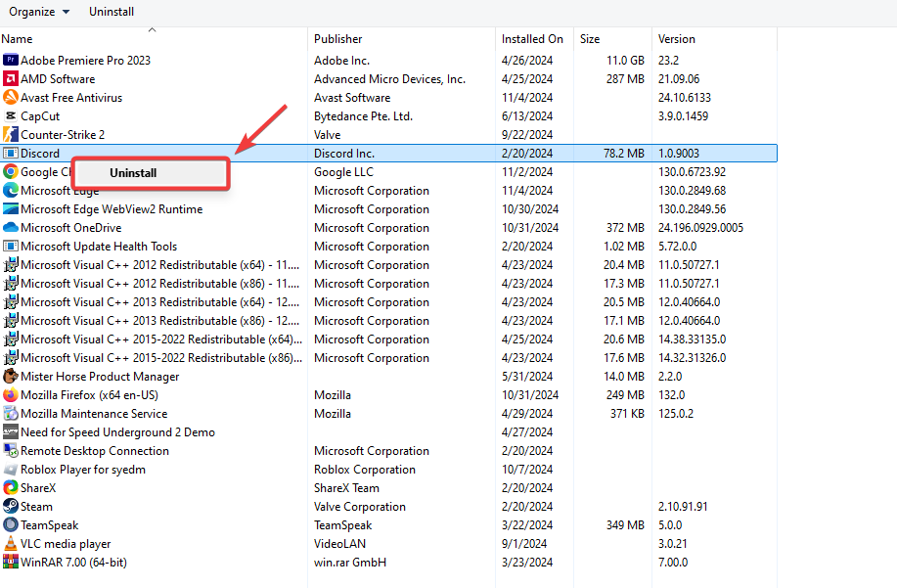Select the Steam program icon
This screenshot has height=588, width=897.
pyautogui.click(x=11, y=507)
